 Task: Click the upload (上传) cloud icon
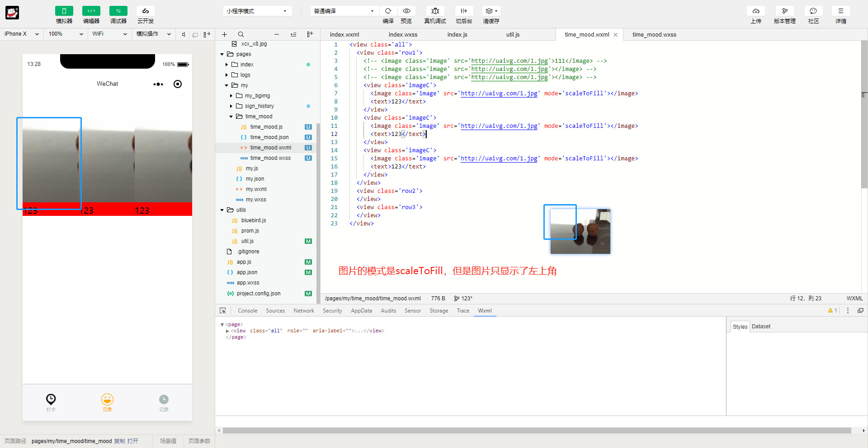[756, 11]
